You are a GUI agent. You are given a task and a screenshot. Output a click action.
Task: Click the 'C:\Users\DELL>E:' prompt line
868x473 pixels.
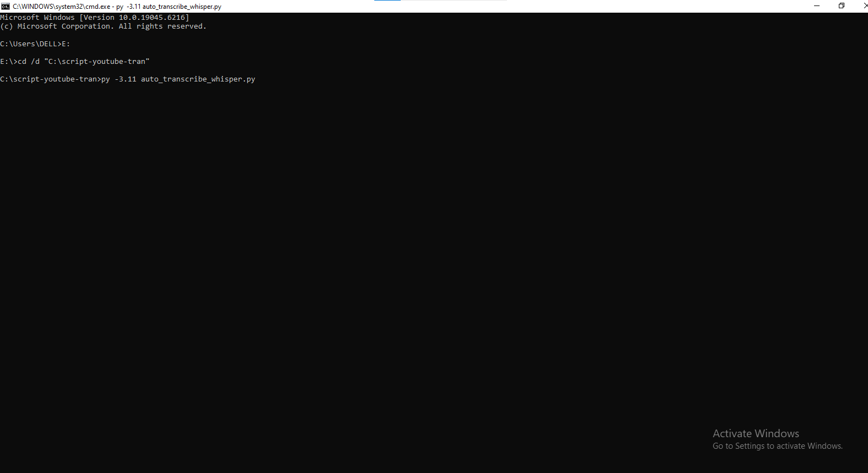[x=35, y=44]
